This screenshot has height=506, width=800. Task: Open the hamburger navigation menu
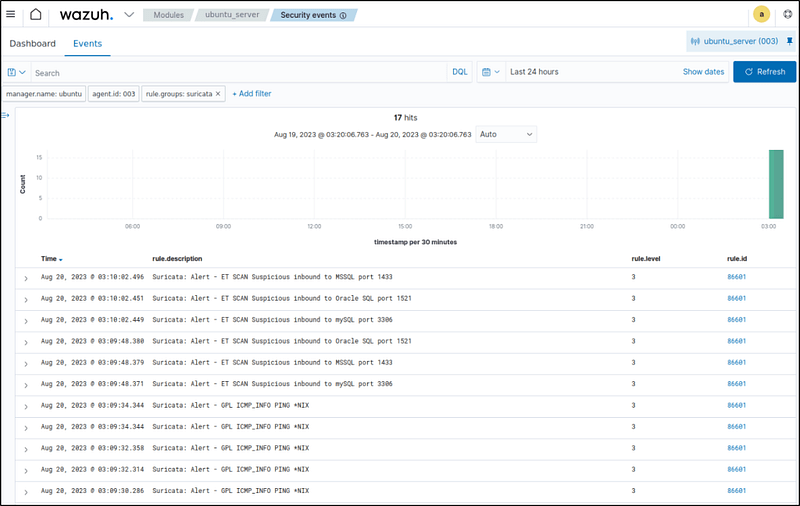tap(11, 14)
